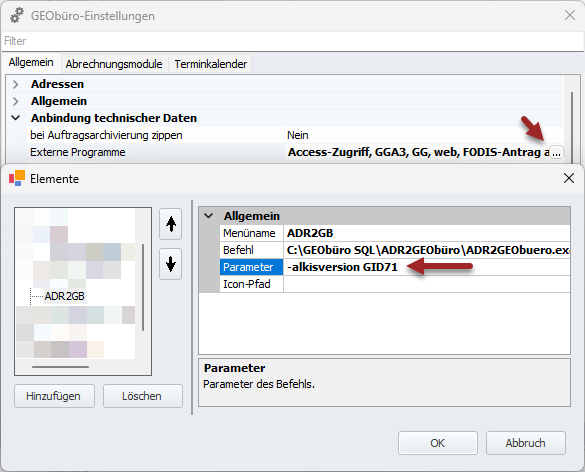
Task: Switch to the Abrechnungsmodule tab
Action: click(x=114, y=64)
